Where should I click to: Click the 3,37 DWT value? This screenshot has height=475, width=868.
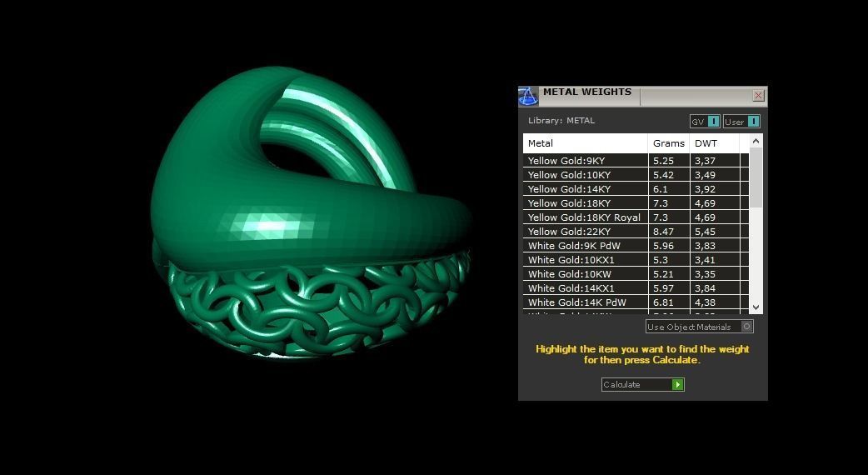706,161
